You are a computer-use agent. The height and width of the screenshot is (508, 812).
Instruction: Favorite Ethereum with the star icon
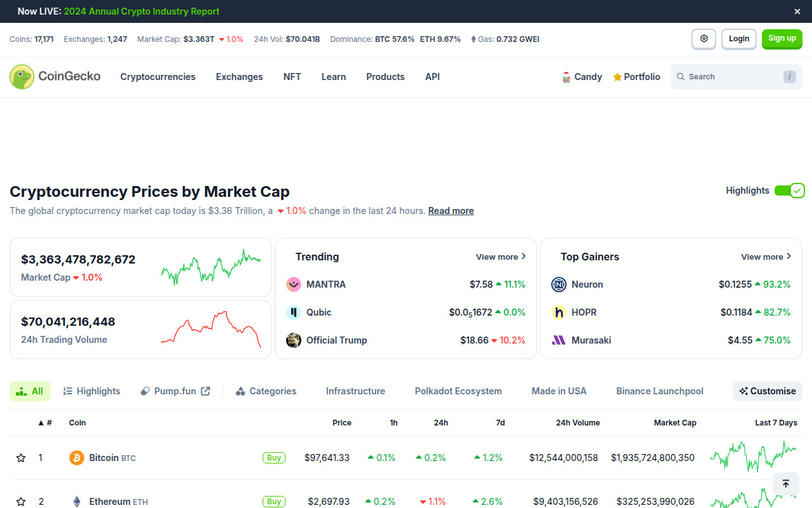pos(21,502)
